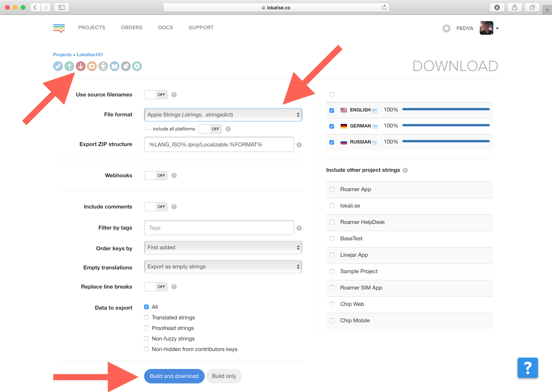Show Safari tab overview
Viewport: 552px width, 392px height.
pos(532,7)
